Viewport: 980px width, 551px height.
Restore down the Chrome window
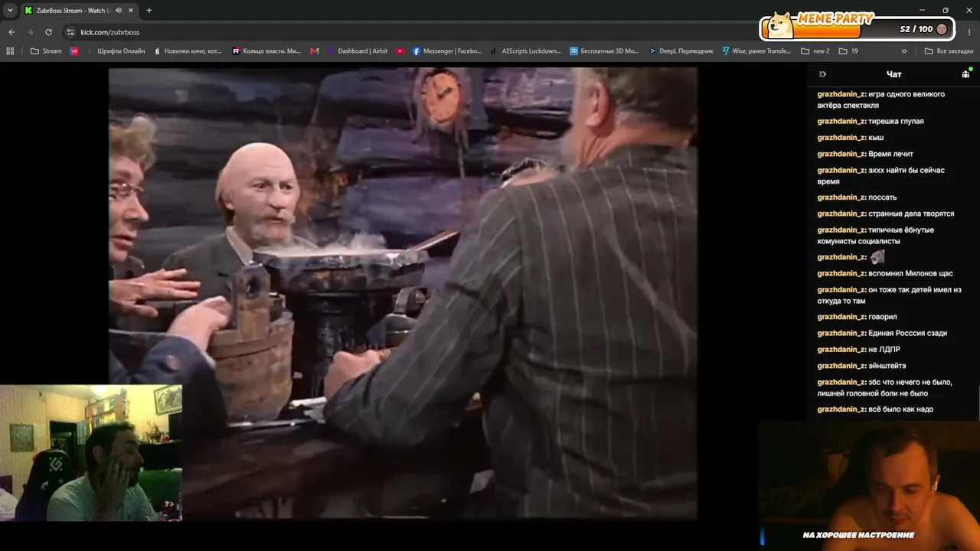[946, 11]
